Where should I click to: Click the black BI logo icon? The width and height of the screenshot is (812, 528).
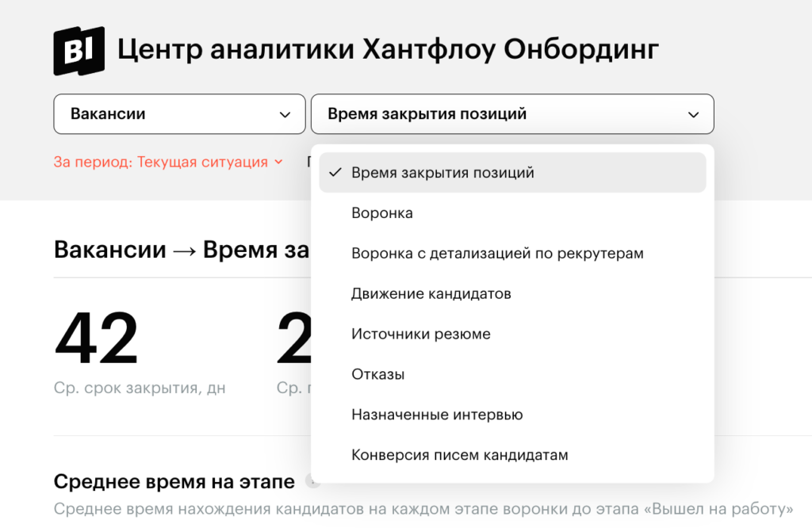tap(79, 51)
